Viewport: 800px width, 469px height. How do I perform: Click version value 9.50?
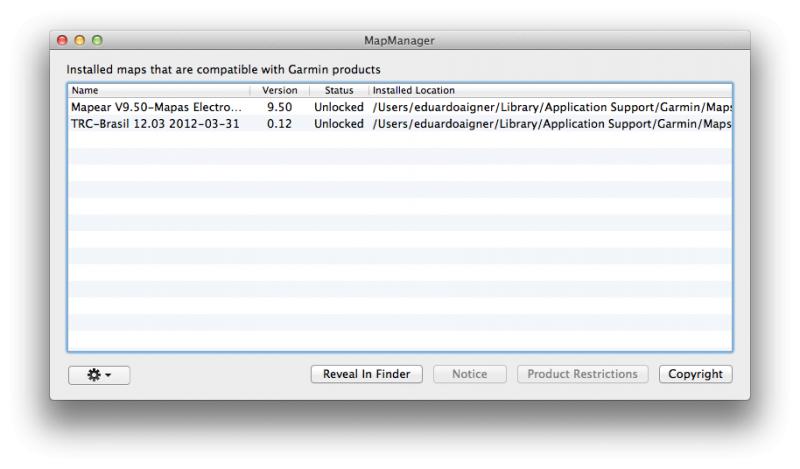pos(280,107)
